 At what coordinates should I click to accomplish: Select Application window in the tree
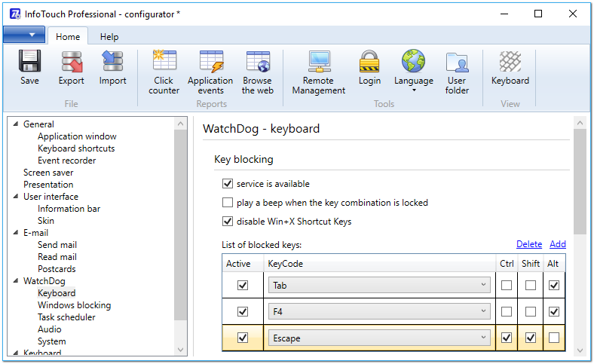77,136
